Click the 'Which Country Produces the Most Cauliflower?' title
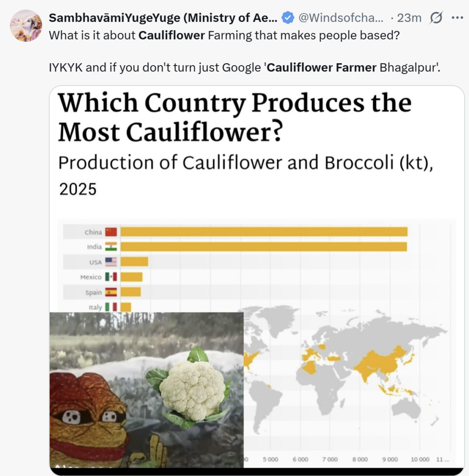The width and height of the screenshot is (469, 476). click(234, 118)
